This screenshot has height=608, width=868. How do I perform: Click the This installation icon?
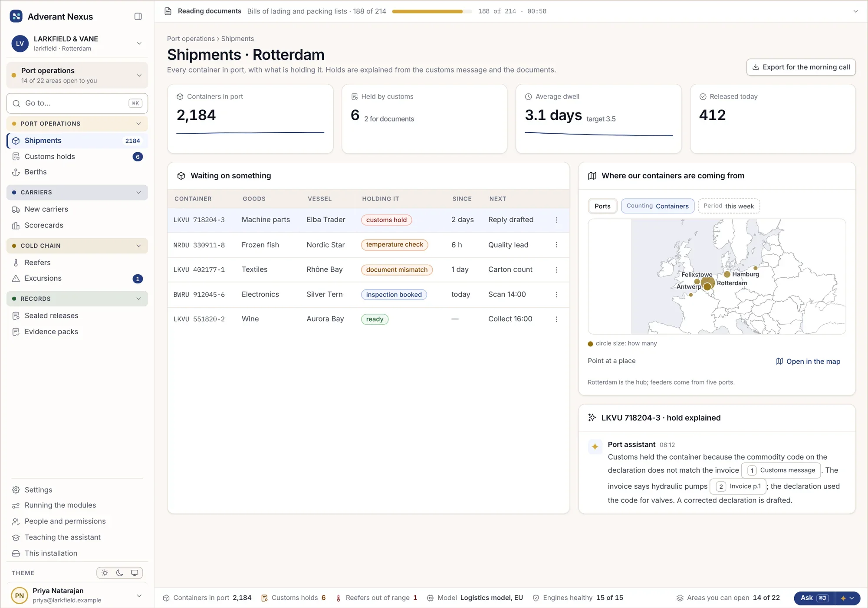tap(16, 554)
